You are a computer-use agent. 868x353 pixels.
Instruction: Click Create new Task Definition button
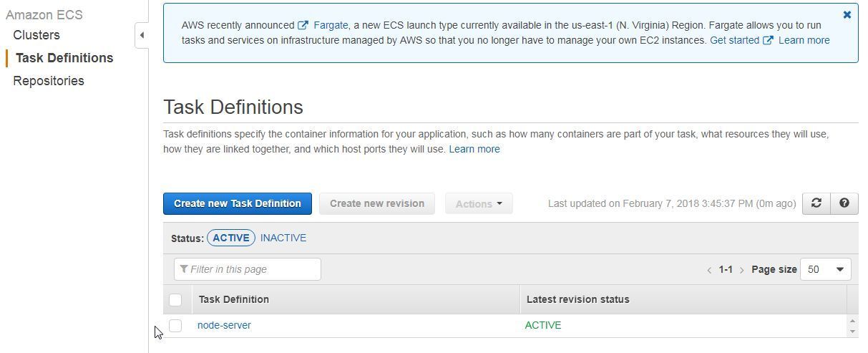[238, 203]
